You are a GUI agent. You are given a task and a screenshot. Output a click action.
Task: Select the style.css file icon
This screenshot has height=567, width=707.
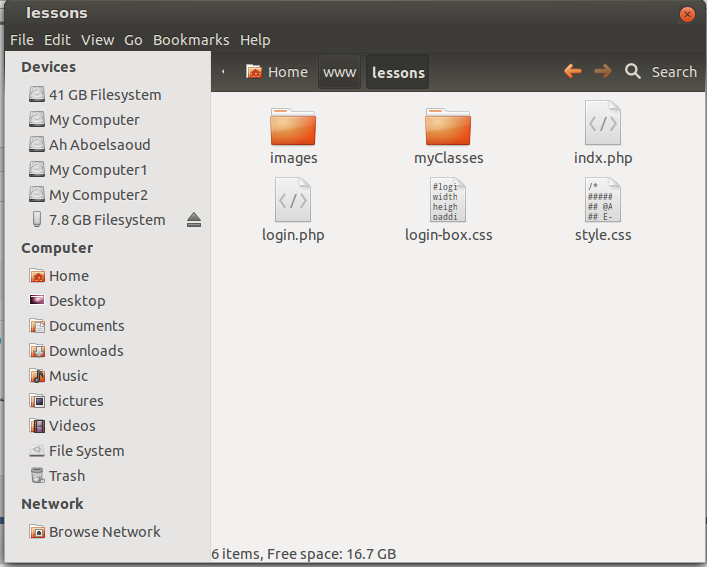click(x=603, y=200)
